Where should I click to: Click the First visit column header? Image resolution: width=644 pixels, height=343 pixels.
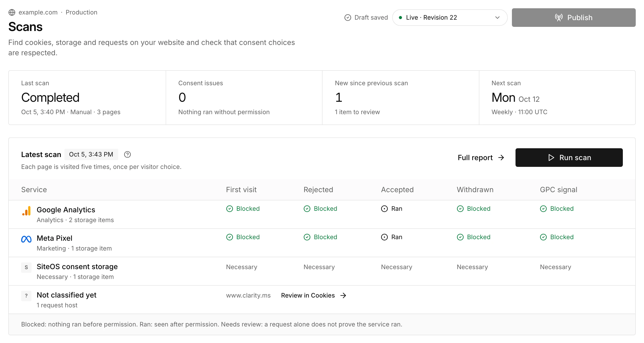pos(241,190)
